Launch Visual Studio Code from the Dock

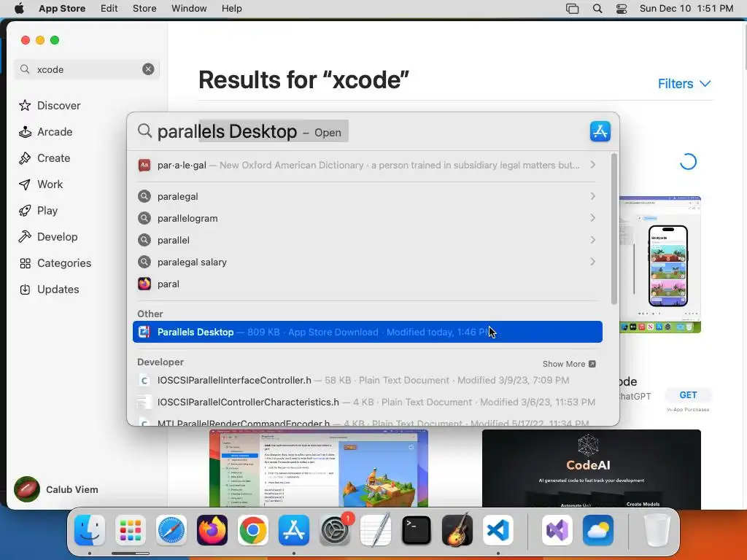point(498,529)
